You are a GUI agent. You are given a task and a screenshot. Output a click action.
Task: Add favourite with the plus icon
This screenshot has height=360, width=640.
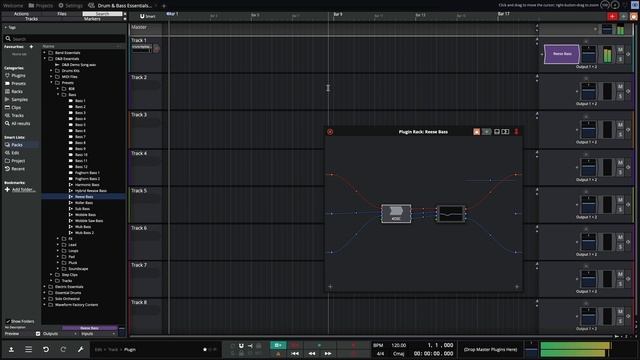coord(31,47)
